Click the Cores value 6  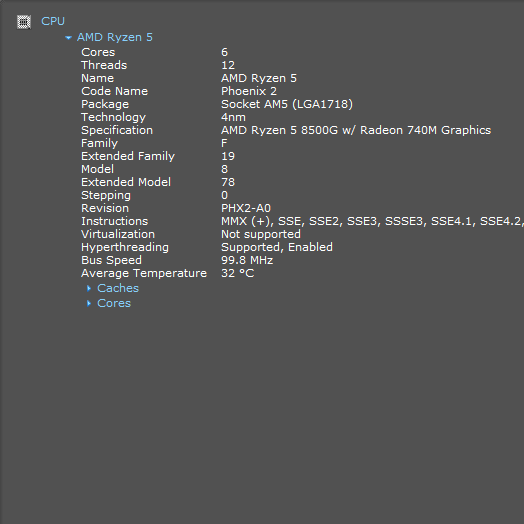[225, 52]
